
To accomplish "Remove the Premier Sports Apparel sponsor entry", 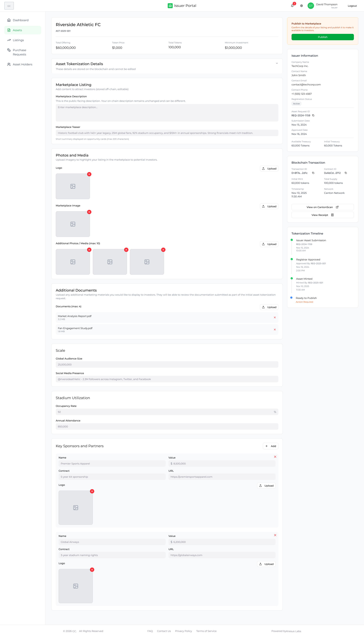I will point(275,457).
